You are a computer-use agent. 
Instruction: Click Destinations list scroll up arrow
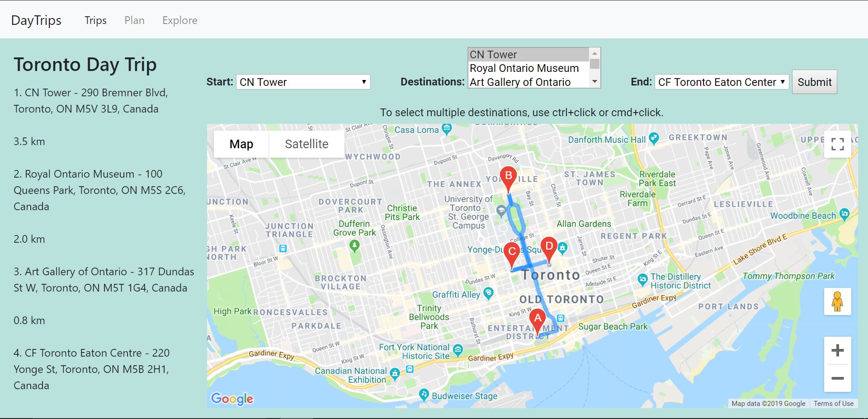(x=595, y=53)
